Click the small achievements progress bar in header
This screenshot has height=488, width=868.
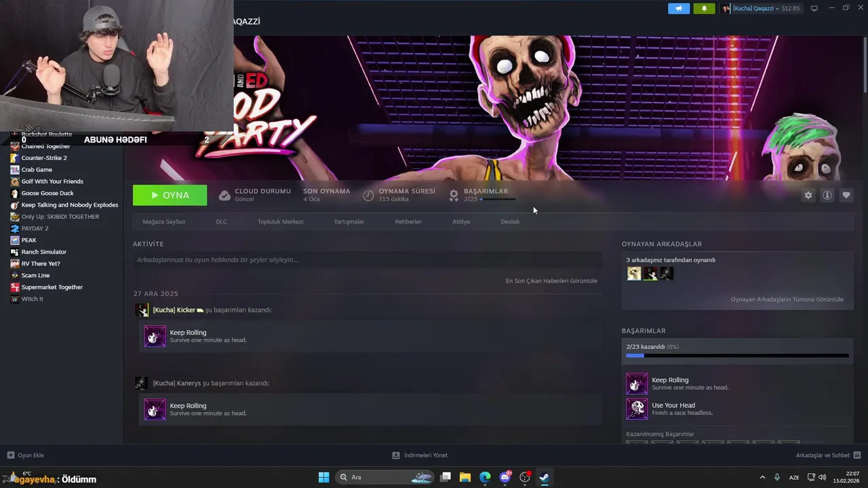(498, 199)
